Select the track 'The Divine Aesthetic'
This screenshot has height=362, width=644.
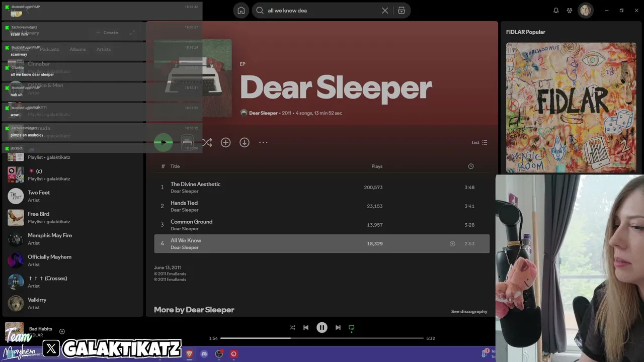[x=322, y=188]
